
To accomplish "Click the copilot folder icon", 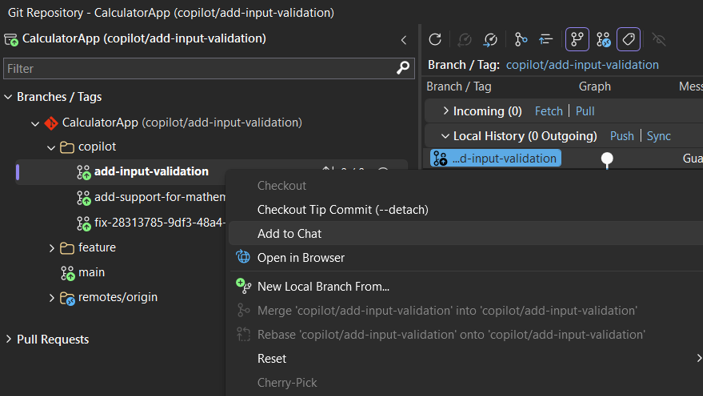I will click(67, 147).
